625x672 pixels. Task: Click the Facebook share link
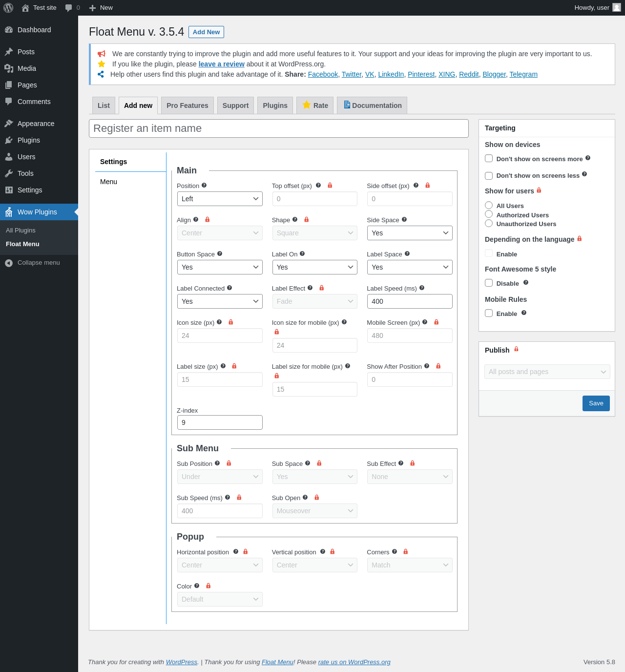pyautogui.click(x=323, y=74)
